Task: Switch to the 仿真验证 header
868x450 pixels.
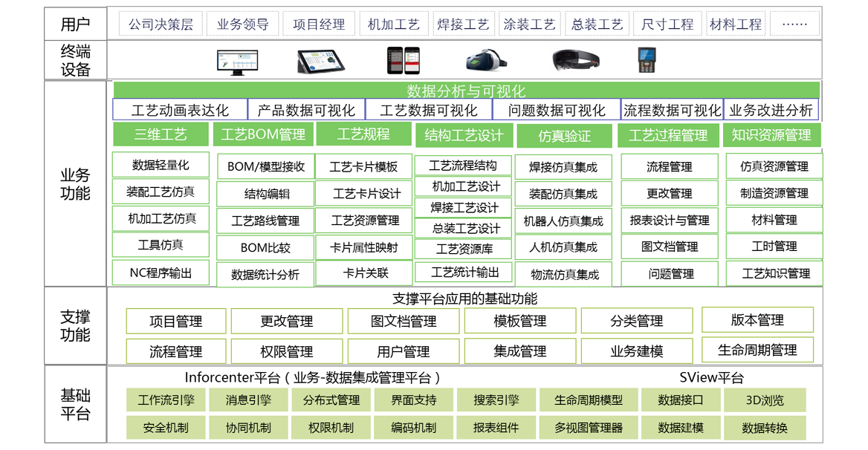Action: click(x=564, y=136)
